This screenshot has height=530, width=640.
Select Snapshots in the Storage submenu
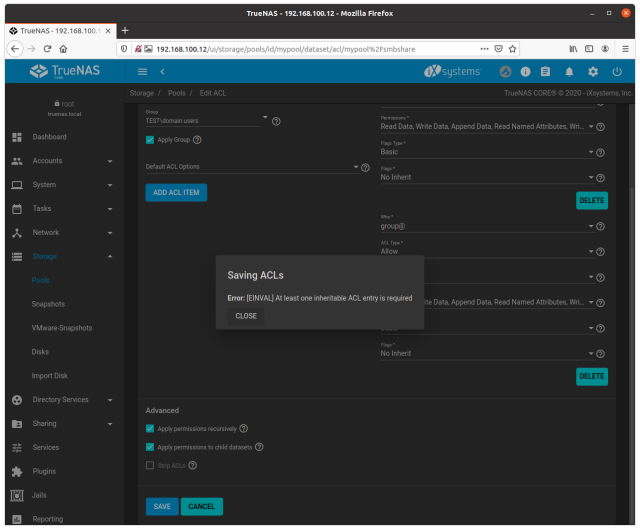point(48,304)
